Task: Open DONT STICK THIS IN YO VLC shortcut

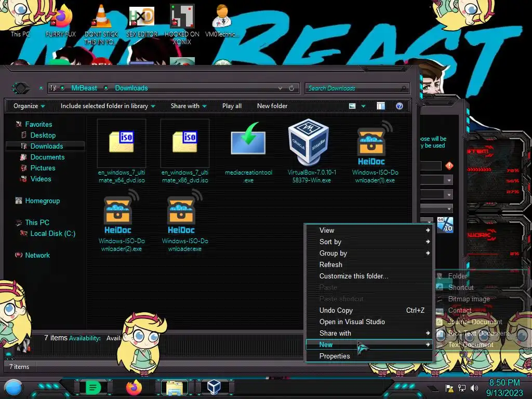Action: (101, 24)
